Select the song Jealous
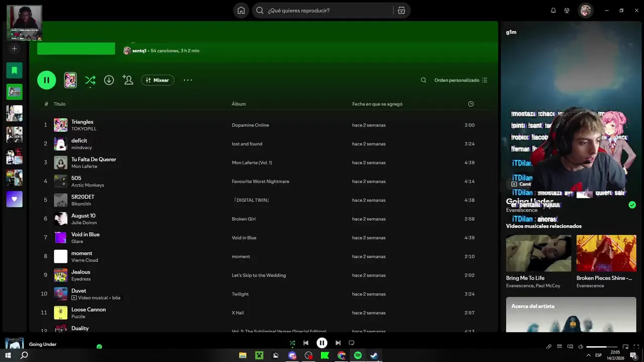Viewport: 644px width, 362px height. [80, 272]
